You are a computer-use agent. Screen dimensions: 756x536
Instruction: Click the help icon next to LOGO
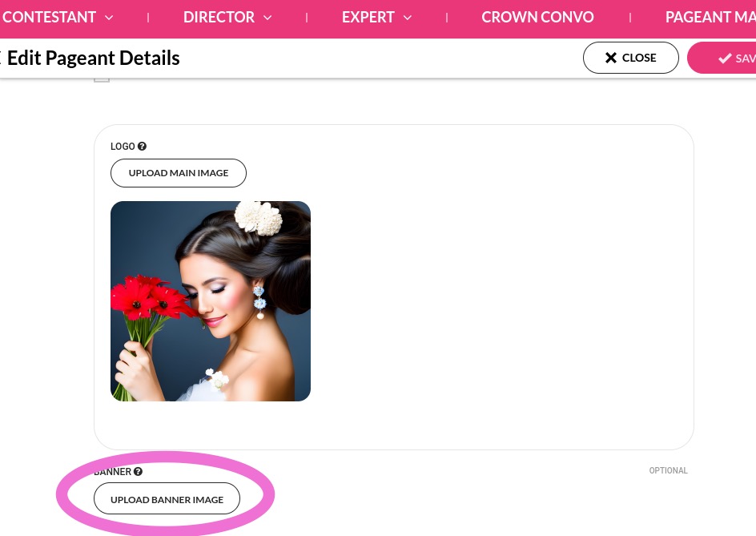(142, 147)
